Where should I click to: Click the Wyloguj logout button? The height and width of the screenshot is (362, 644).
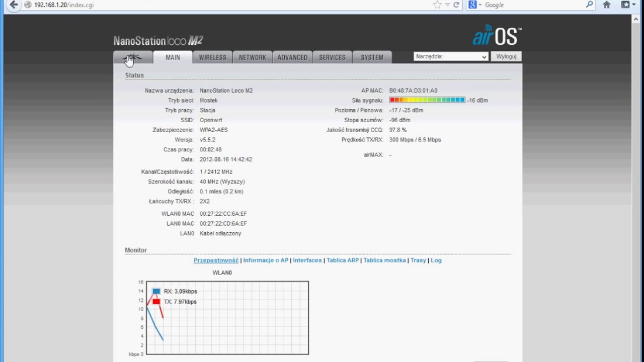click(506, 57)
